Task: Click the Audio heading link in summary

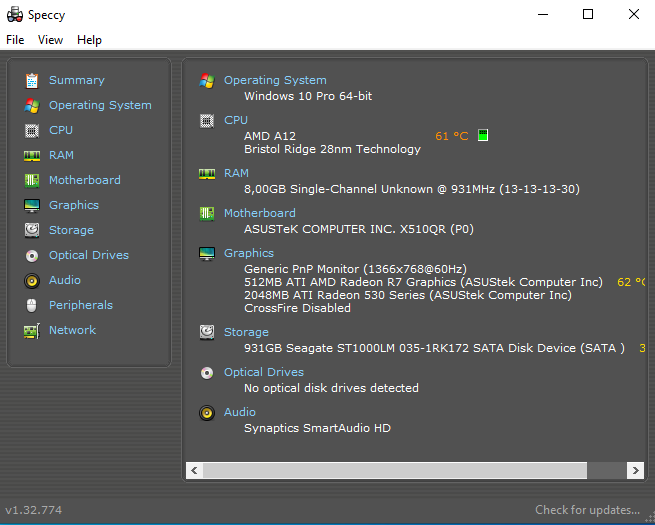Action: [x=240, y=412]
